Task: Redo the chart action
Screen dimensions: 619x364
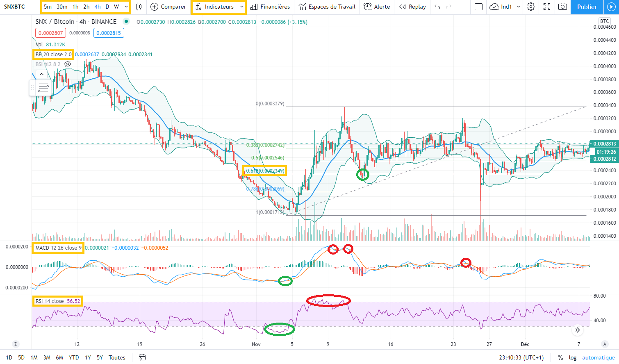Action: [x=449, y=7]
